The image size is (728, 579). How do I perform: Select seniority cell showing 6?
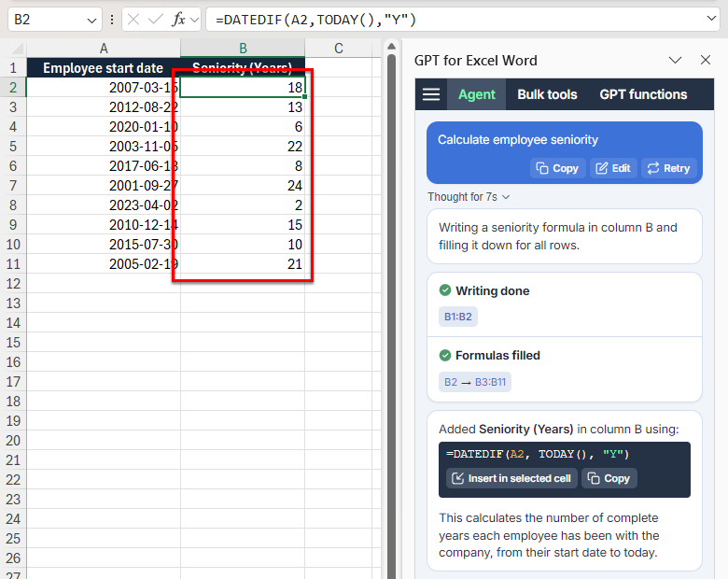(x=243, y=126)
